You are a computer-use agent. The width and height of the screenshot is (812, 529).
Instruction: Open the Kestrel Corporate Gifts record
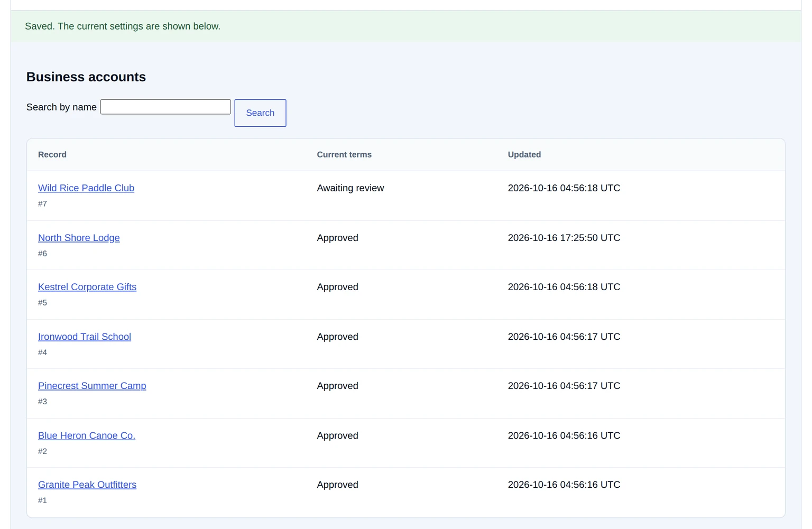[87, 287]
